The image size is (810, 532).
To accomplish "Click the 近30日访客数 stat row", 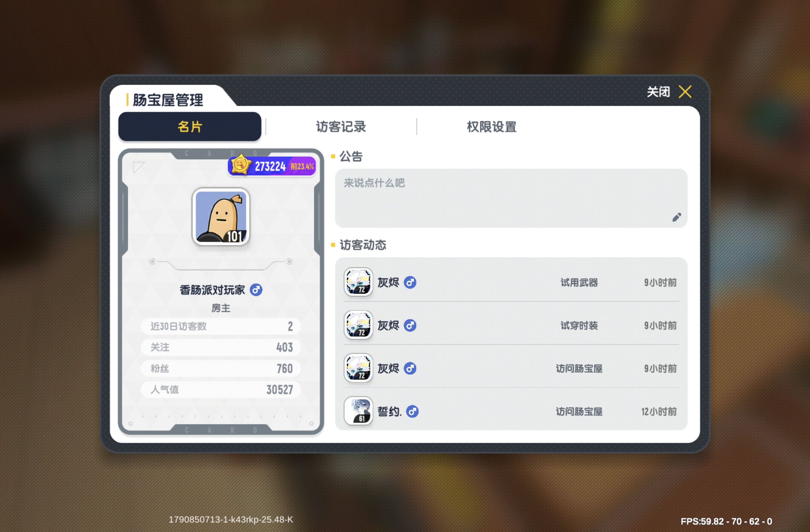I will point(221,326).
